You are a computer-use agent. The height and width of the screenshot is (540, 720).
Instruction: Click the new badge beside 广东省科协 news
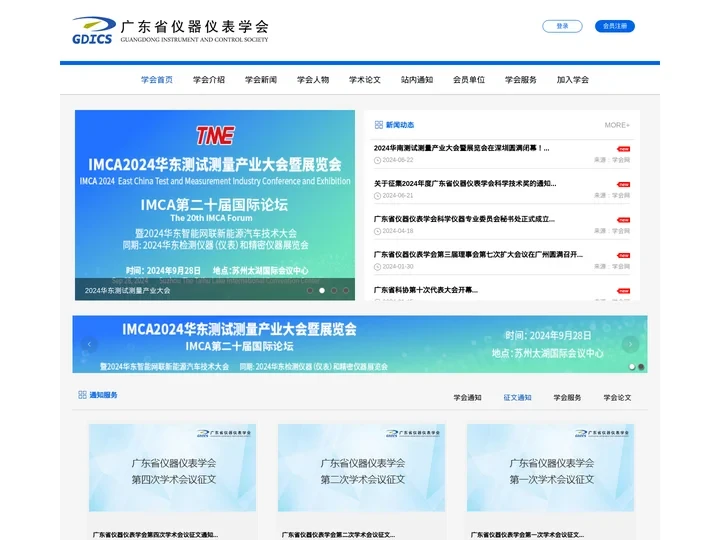(x=624, y=291)
